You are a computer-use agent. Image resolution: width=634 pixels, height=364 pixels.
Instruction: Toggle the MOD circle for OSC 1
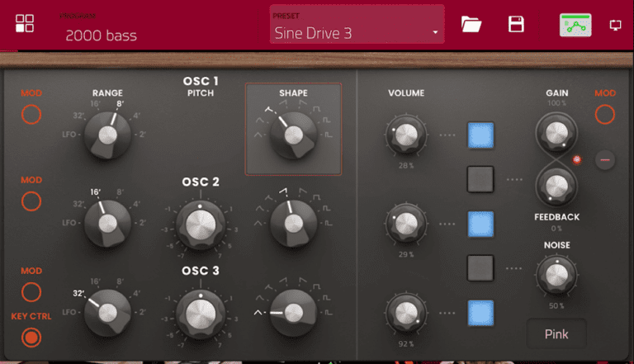coord(31,115)
